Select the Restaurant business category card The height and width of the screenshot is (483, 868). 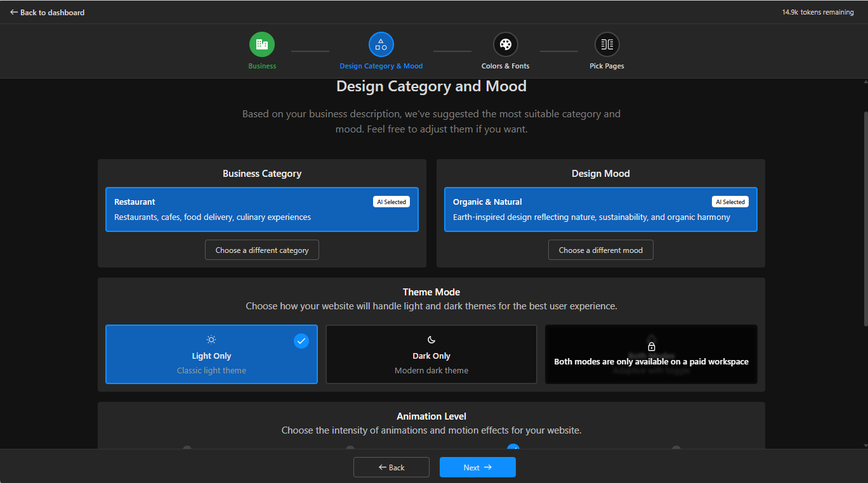[261, 209]
